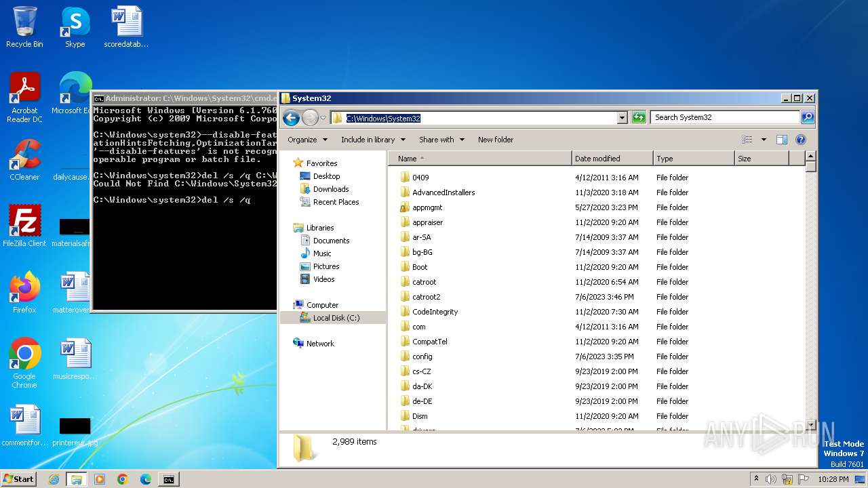
Task: Sort by the Size column header
Action: click(x=762, y=159)
